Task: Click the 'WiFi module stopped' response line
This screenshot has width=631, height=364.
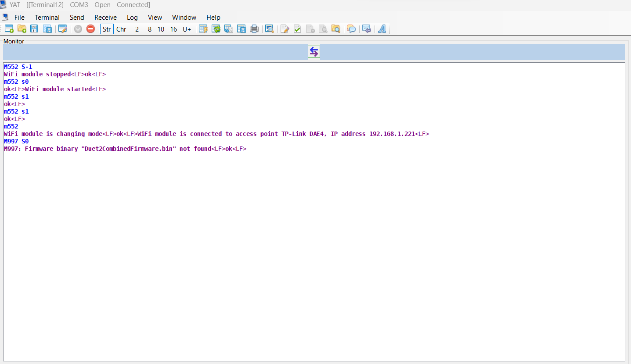Action: pos(55,74)
